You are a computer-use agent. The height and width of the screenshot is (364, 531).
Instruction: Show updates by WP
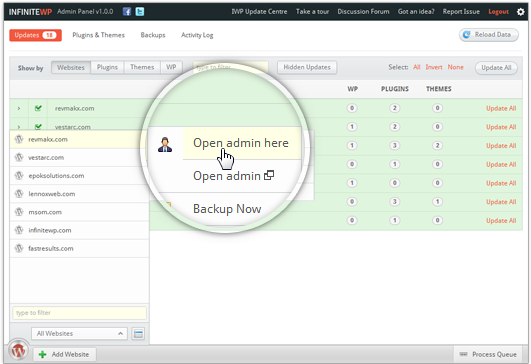coord(171,67)
